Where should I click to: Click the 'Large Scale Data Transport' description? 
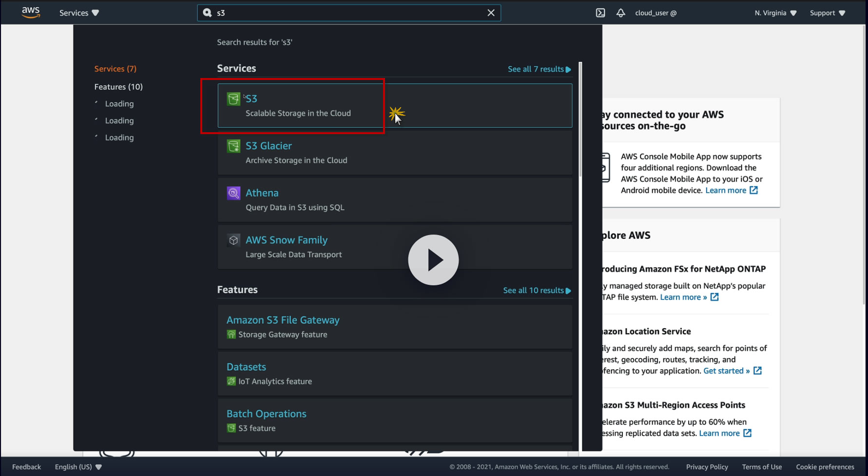(x=293, y=255)
